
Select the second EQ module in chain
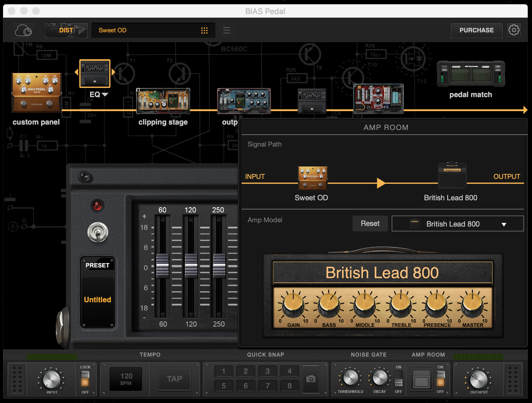[x=312, y=101]
